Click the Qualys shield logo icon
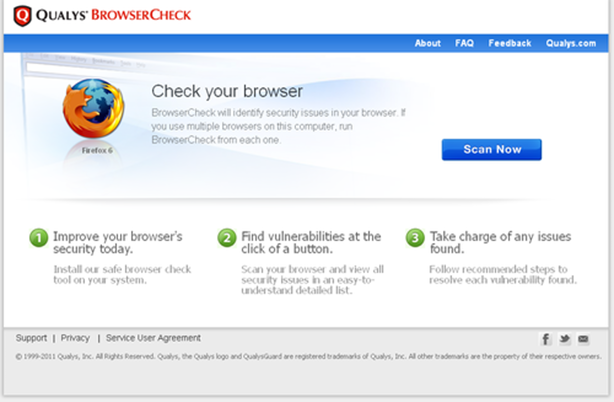The image size is (614, 402). 22,16
